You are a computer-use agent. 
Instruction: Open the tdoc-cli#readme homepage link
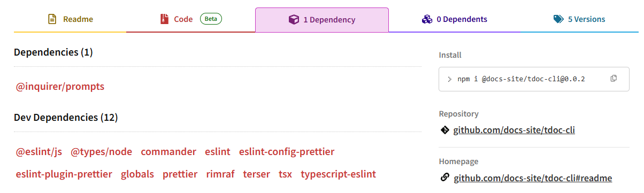(x=533, y=178)
